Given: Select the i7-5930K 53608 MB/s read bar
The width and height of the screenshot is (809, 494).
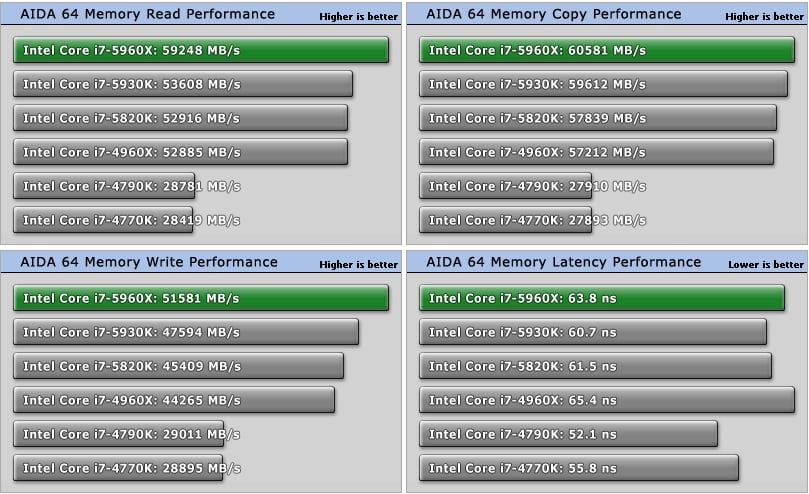Looking at the screenshot, I should pos(183,84).
